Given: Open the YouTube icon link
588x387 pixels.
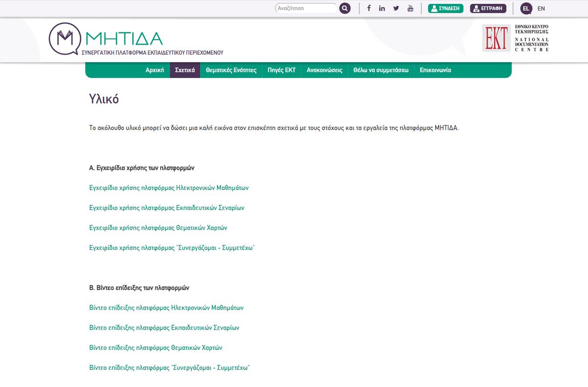Looking at the screenshot, I should click(x=410, y=8).
